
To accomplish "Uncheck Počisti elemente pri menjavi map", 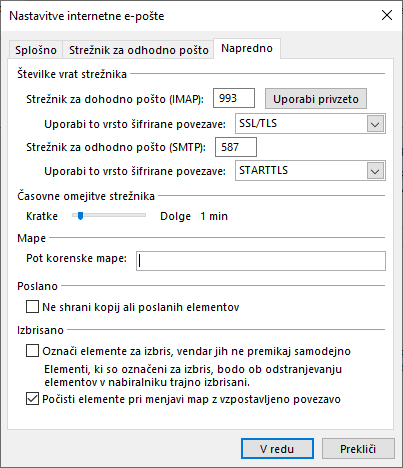I will click(x=32, y=399).
